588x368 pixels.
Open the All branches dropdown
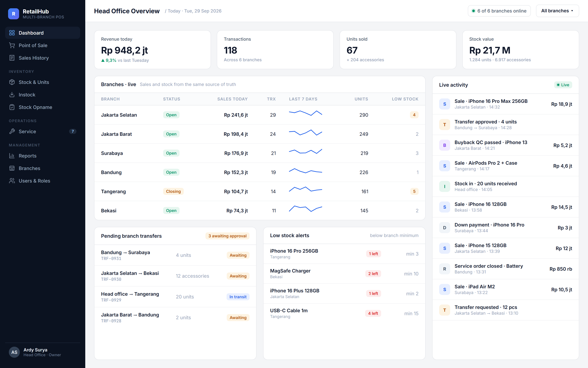coord(557,11)
